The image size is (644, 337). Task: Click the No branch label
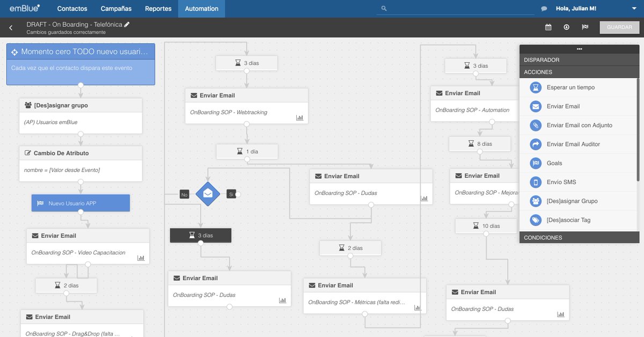[185, 194]
